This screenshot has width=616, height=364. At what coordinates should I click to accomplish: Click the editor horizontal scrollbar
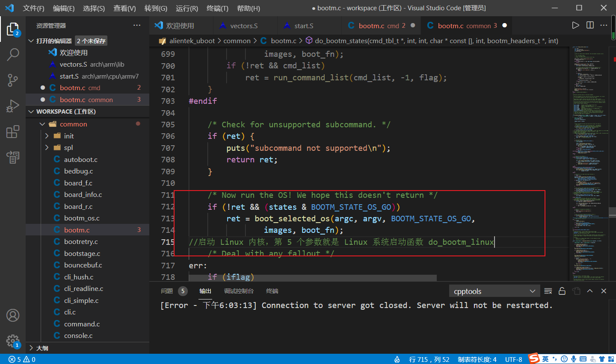pos(312,278)
